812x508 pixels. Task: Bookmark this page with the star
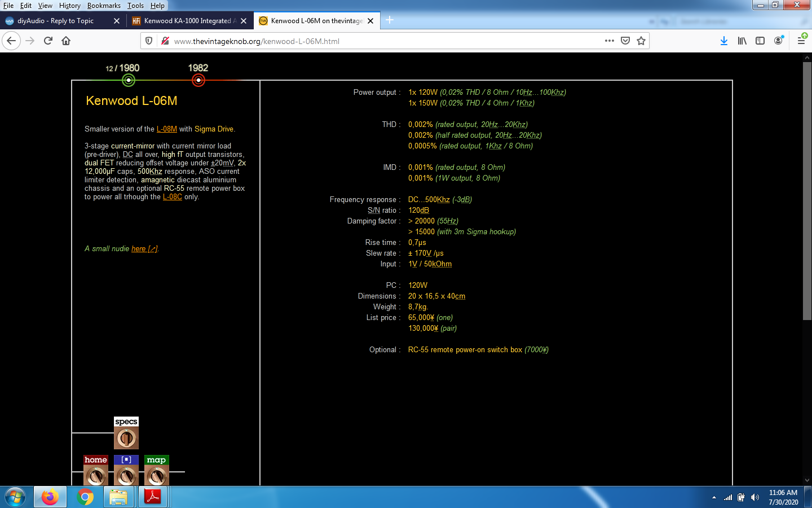[x=641, y=41]
